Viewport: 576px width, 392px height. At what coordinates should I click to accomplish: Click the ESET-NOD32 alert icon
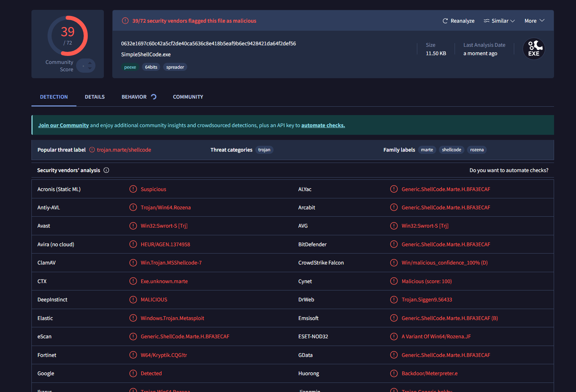pos(394,336)
